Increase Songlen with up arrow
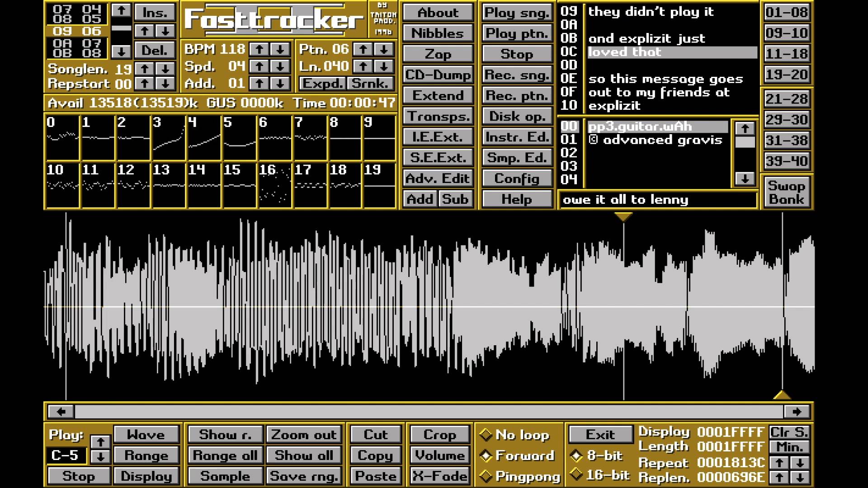The width and height of the screenshot is (868, 488). click(x=145, y=69)
